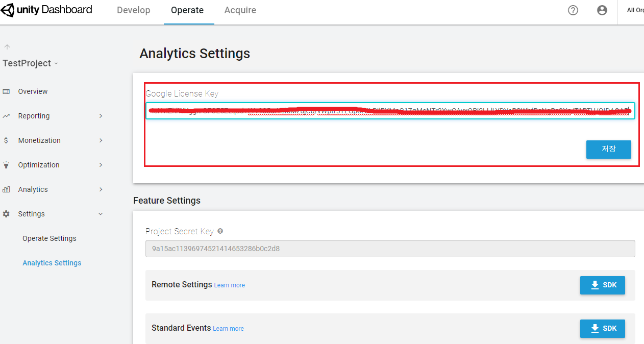Expand the Monetization section chevron
The height and width of the screenshot is (344, 644).
click(x=101, y=140)
